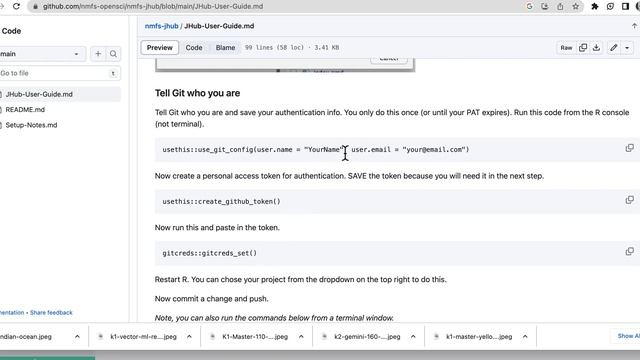
Task: Switch to the Preview tab
Action: coord(160,48)
